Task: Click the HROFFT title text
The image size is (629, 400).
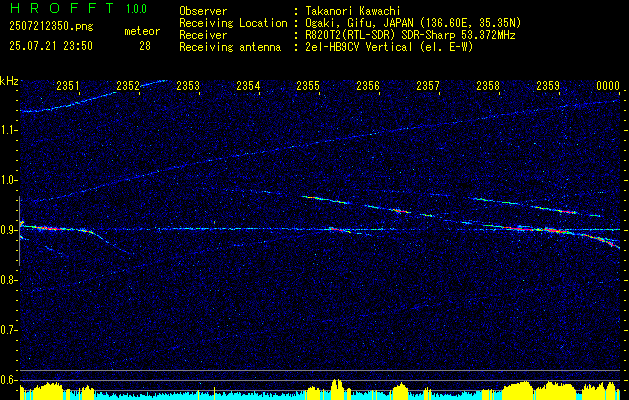Action: [x=62, y=8]
